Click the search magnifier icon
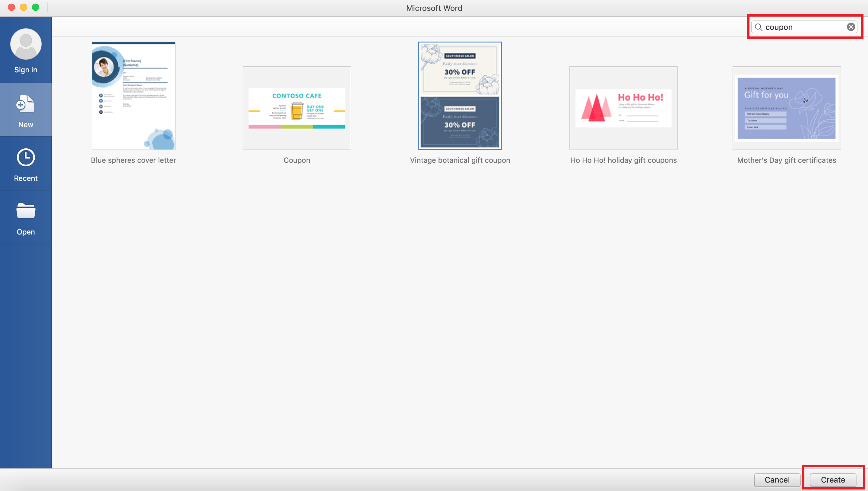Image resolution: width=868 pixels, height=491 pixels. (758, 27)
